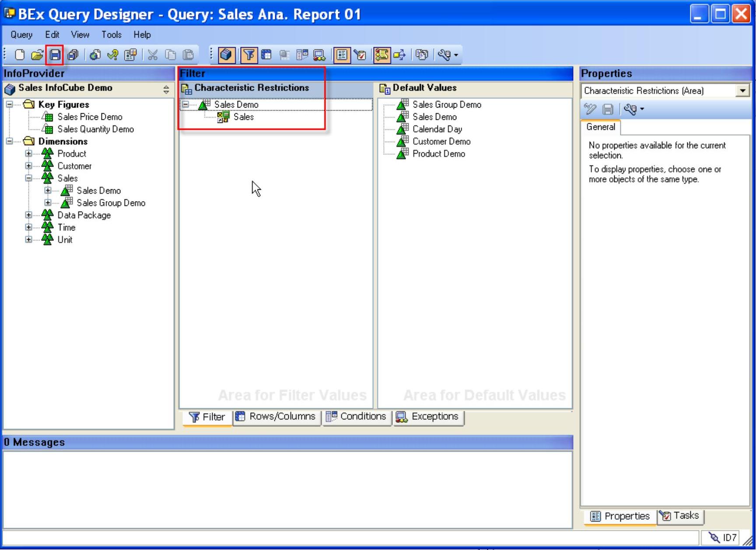Viewport: 756px width, 550px height.
Task: Select the Properties tab at bottom right
Action: [x=620, y=516]
